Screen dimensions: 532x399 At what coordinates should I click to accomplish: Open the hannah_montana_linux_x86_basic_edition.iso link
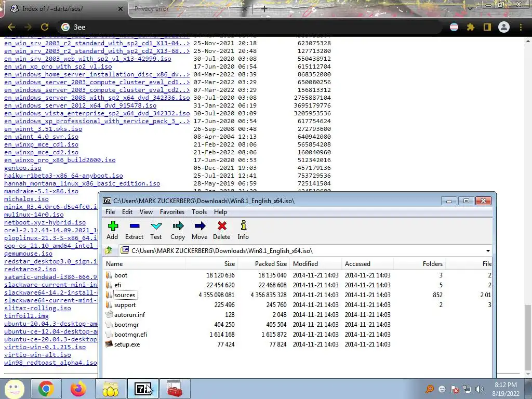point(82,183)
